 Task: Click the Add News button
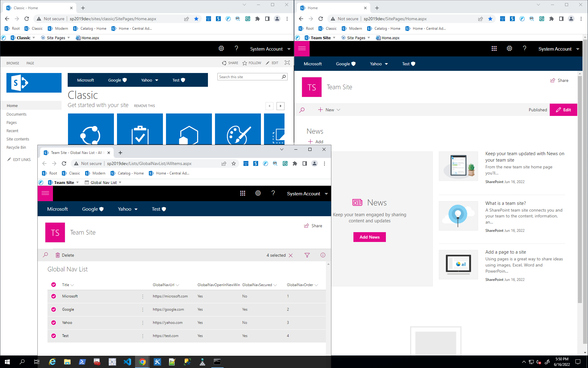(x=369, y=237)
